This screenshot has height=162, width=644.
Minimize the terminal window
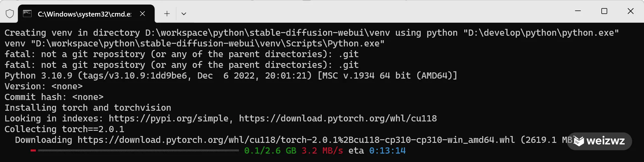pyautogui.click(x=578, y=11)
